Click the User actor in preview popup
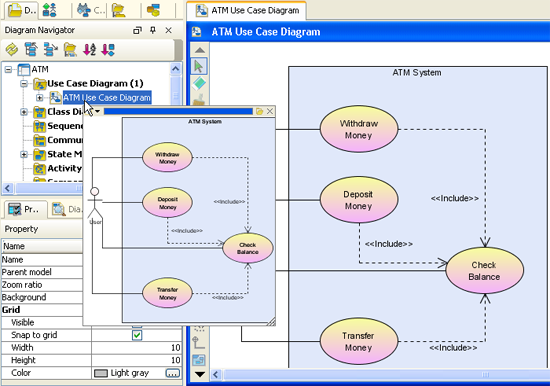550x386 pixels. pos(95,206)
